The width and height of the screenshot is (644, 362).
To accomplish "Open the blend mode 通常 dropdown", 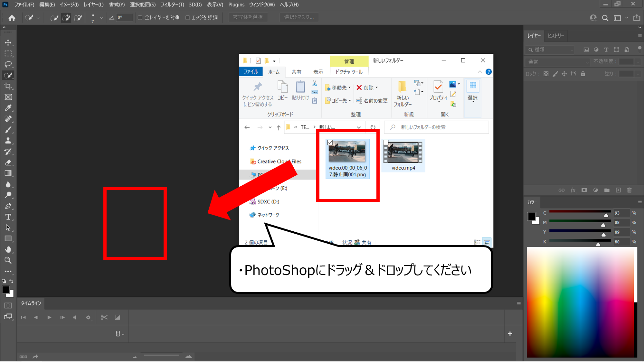I will pos(557,62).
